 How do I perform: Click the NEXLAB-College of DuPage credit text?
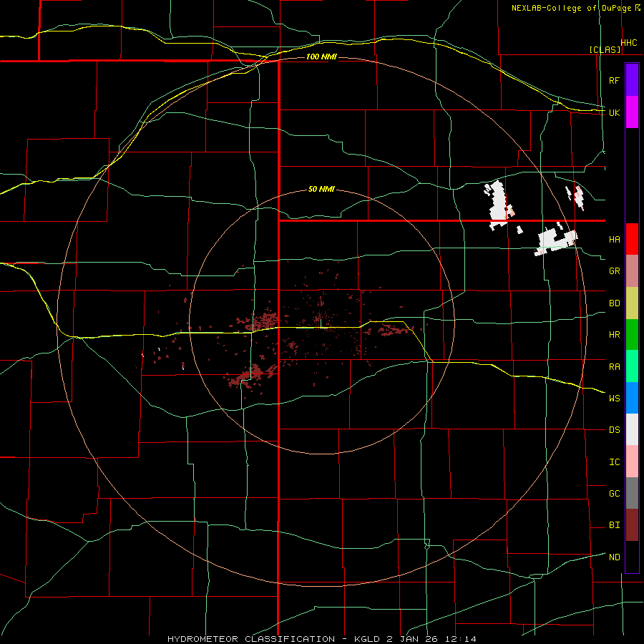(x=572, y=8)
